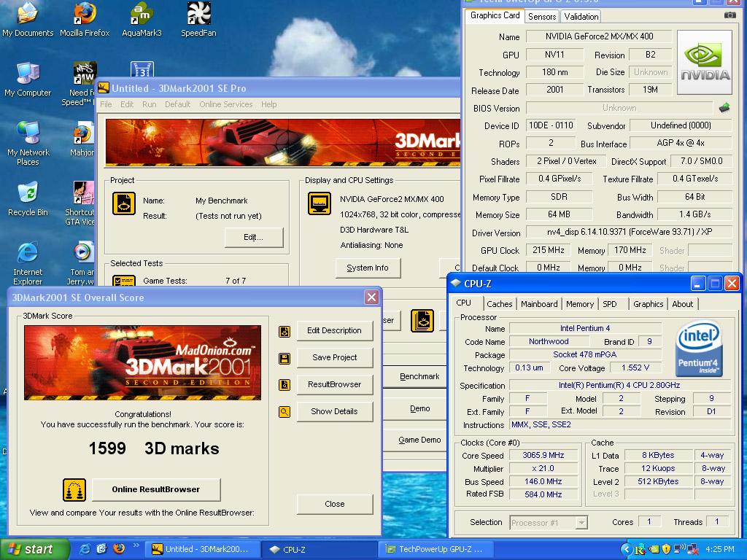747x560 pixels.
Task: Click the Online ResultBrowser trees icon
Action: [74, 490]
